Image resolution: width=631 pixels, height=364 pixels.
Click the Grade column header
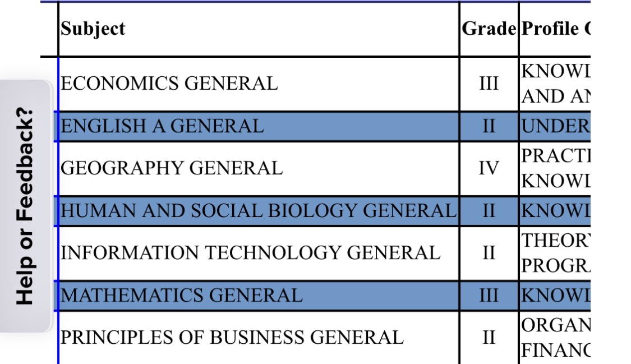coord(489,29)
